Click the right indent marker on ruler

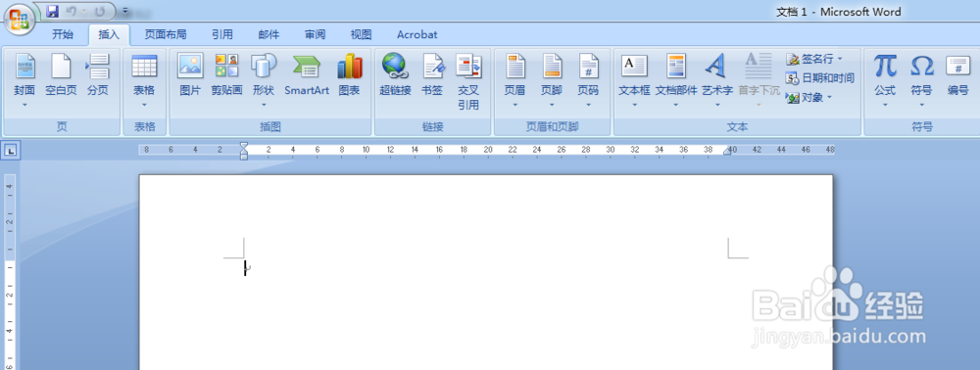click(x=727, y=152)
